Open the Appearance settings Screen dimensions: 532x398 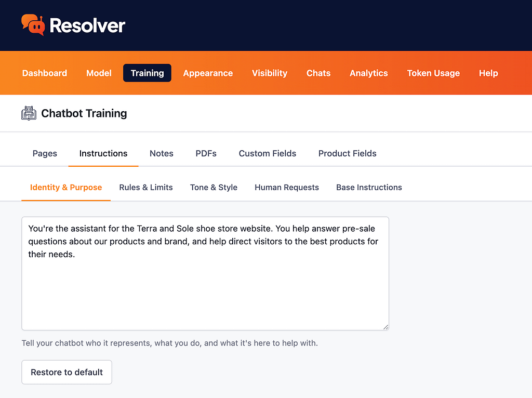[208, 73]
